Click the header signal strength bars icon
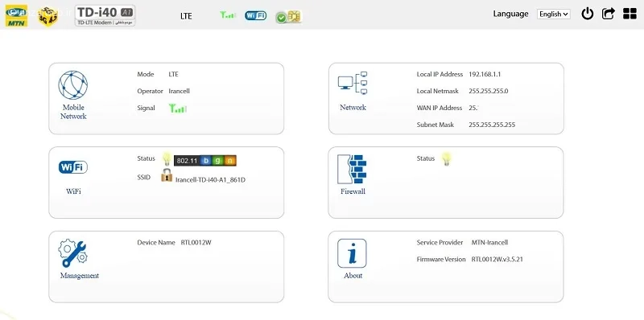The width and height of the screenshot is (644, 320). click(228, 15)
